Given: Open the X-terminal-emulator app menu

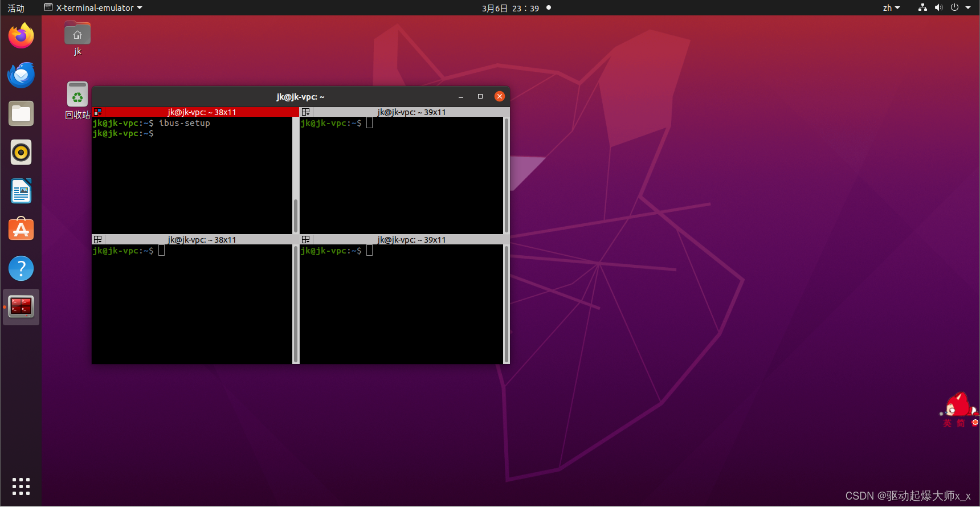Looking at the screenshot, I should click(x=93, y=8).
